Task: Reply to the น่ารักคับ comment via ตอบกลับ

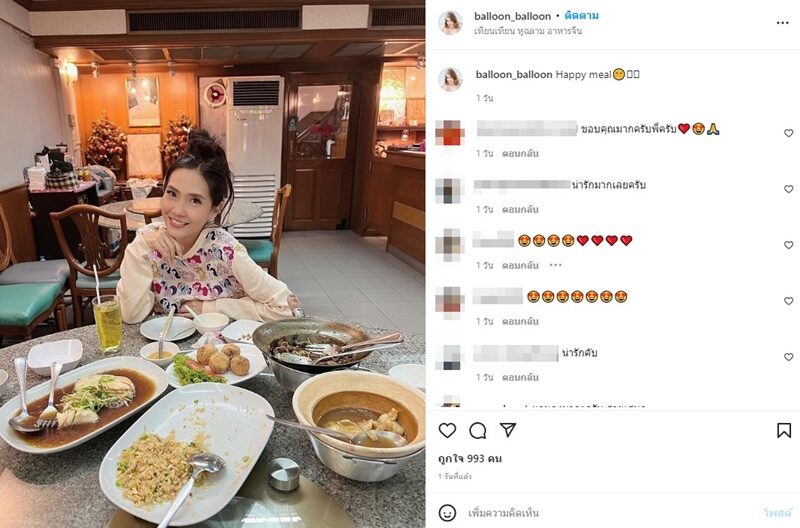Action: tap(520, 378)
